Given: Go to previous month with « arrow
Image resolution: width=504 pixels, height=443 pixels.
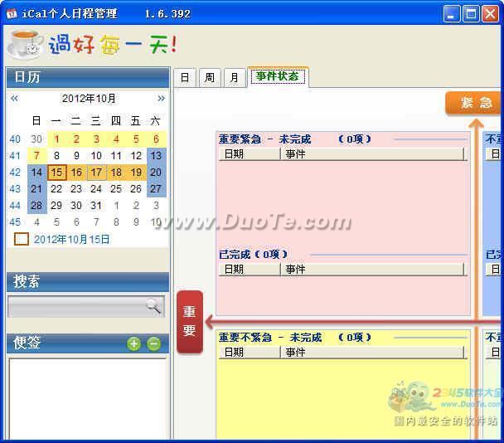Looking at the screenshot, I should [x=14, y=98].
